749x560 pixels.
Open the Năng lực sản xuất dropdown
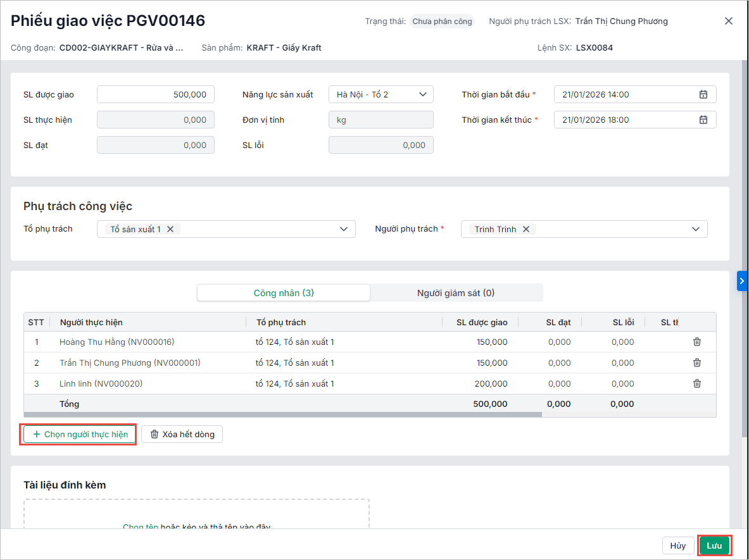point(381,94)
